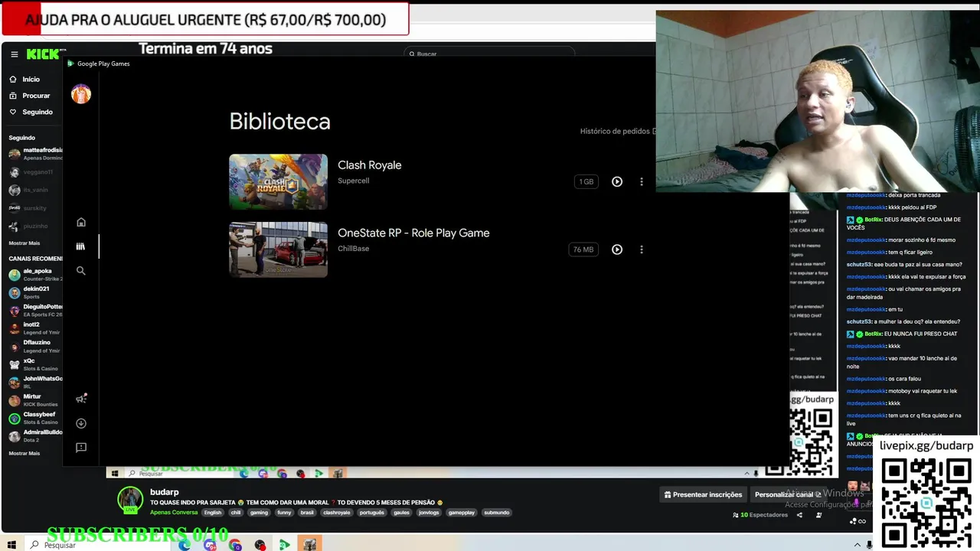Click Presentear inscrições button
The width and height of the screenshot is (980, 551).
click(703, 494)
